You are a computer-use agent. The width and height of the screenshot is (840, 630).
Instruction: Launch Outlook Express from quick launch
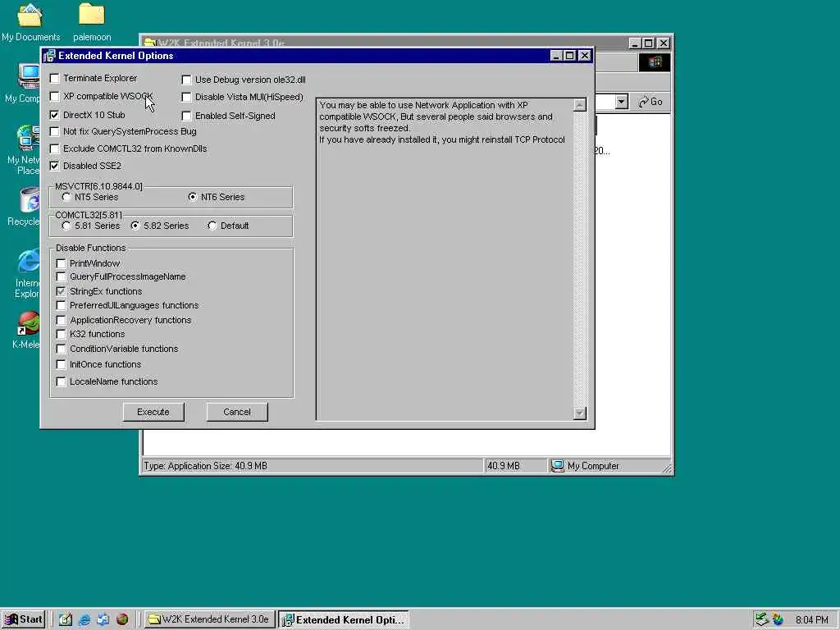[103, 619]
